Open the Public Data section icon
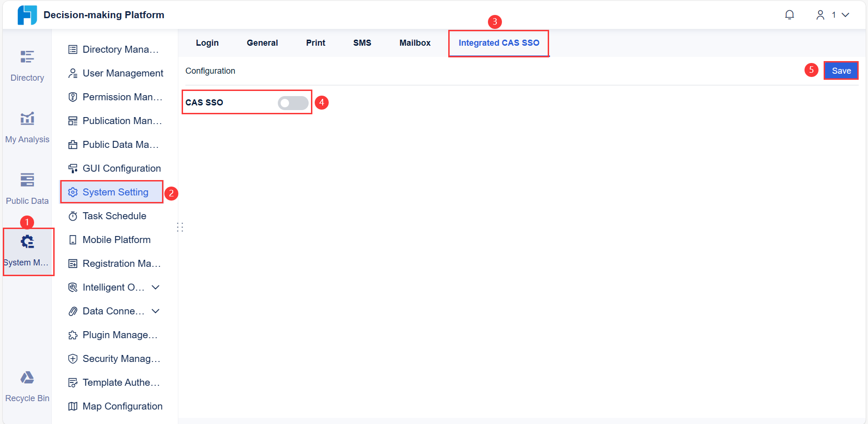The image size is (868, 424). pos(27,180)
